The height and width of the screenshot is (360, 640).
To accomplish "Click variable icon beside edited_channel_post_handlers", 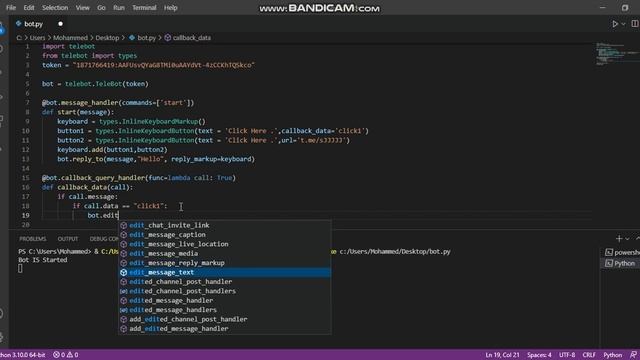I will click(x=124, y=291).
